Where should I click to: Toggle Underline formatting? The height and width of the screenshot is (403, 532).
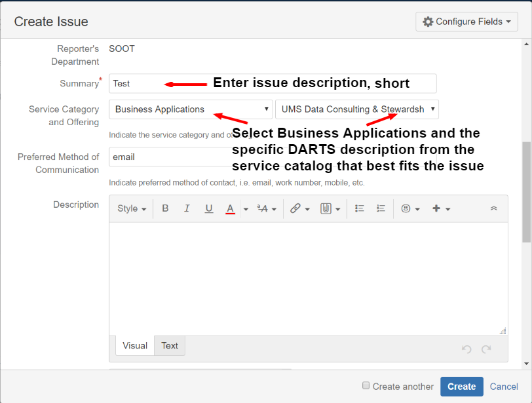pyautogui.click(x=208, y=208)
